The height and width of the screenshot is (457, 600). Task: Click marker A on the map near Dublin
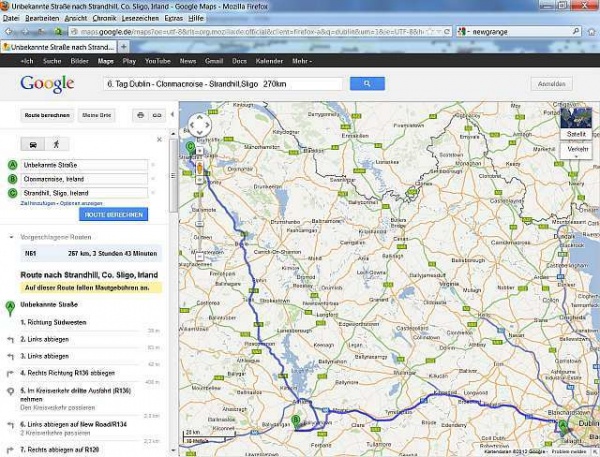[x=562, y=427]
